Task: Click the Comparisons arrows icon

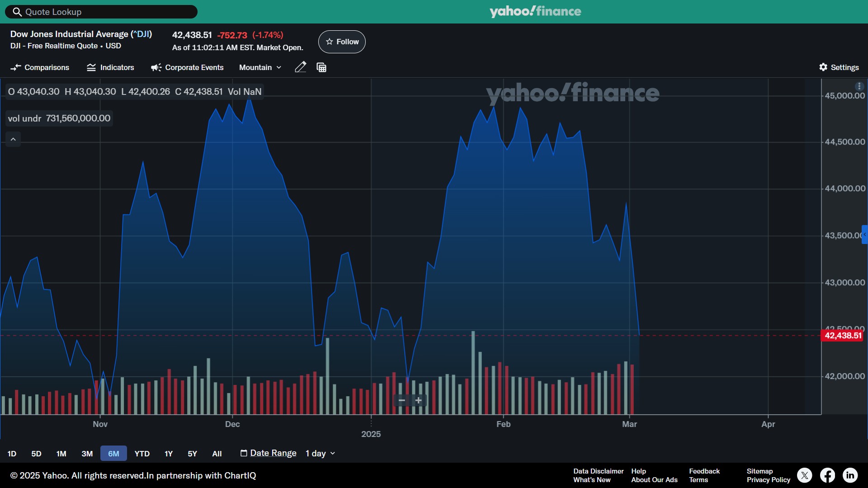Action: tap(16, 67)
